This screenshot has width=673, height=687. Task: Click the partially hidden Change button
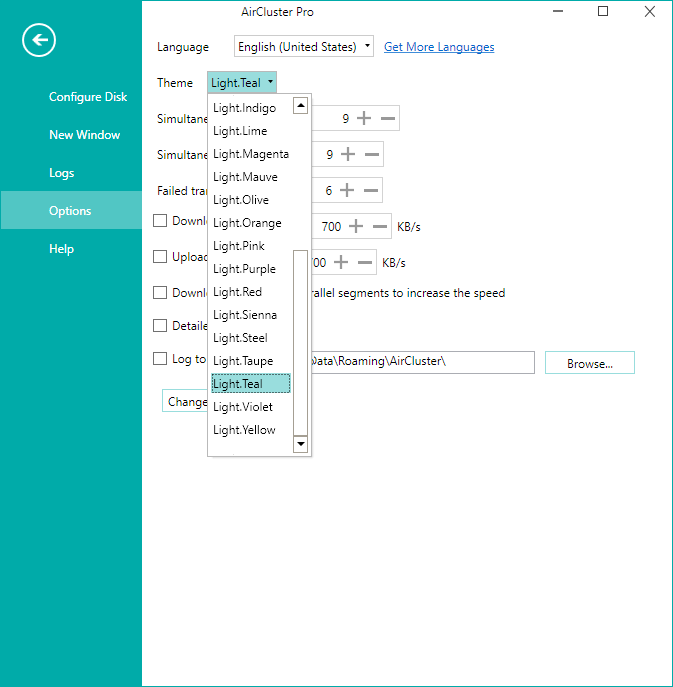click(185, 401)
